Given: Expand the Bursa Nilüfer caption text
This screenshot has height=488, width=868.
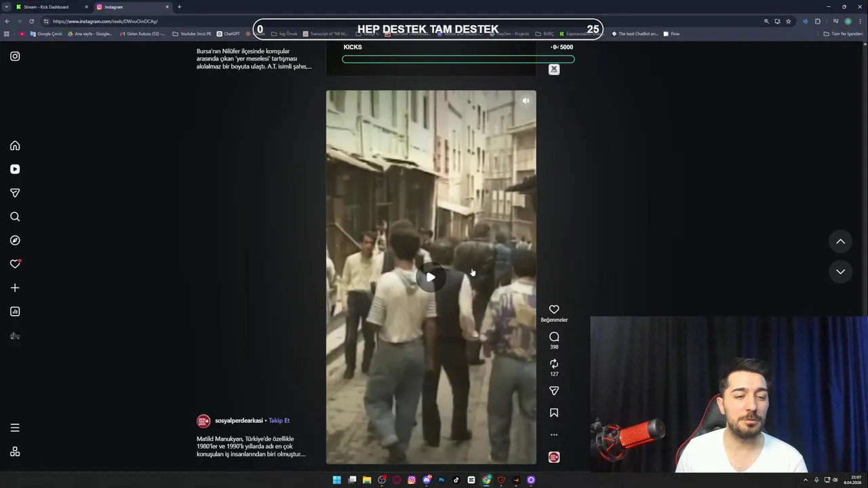Looking at the screenshot, I should 254,59.
